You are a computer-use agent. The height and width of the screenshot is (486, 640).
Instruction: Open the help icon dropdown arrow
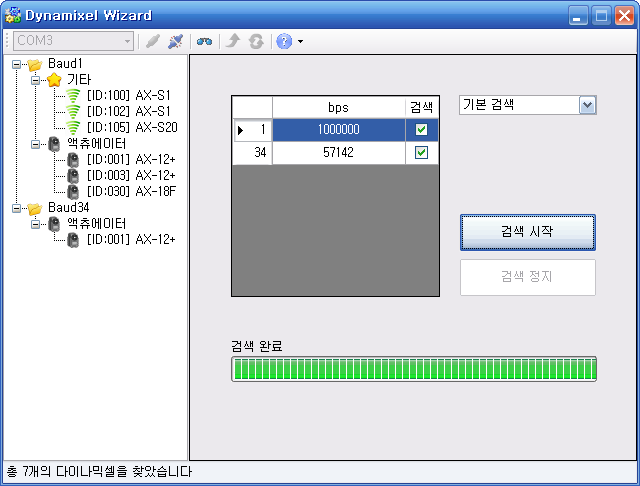pyautogui.click(x=300, y=42)
